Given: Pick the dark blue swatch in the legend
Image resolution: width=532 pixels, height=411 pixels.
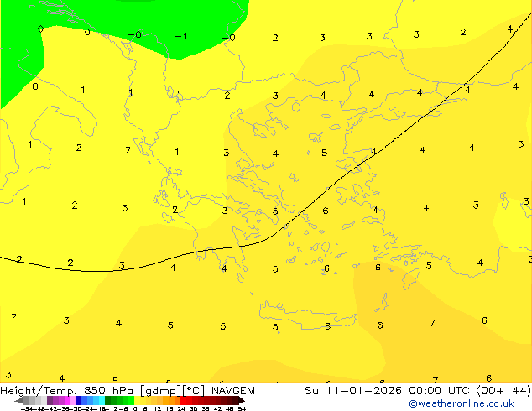Looking at the screenshot, I should [79, 400].
